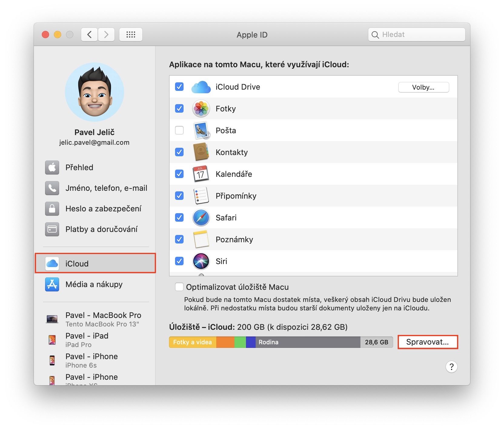Click the padlock icon beside Heslo a zabezpečení
This screenshot has width=504, height=430.
point(52,209)
